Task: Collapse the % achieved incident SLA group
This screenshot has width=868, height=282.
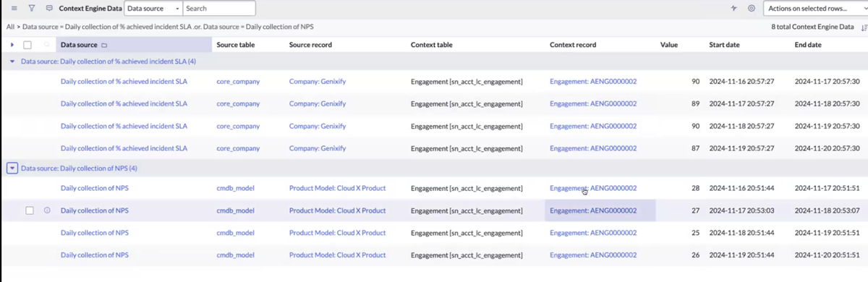Action: coord(12,61)
